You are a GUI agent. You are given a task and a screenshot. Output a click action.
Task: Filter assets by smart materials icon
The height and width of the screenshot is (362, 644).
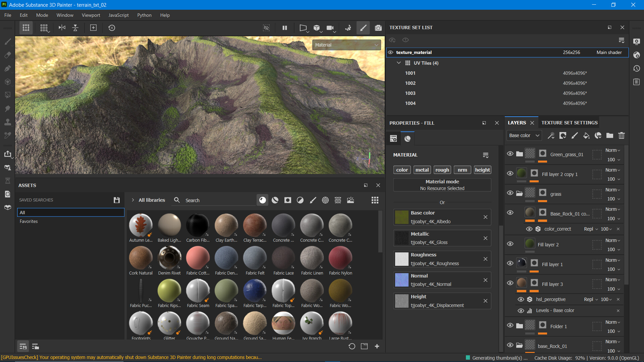tap(275, 200)
